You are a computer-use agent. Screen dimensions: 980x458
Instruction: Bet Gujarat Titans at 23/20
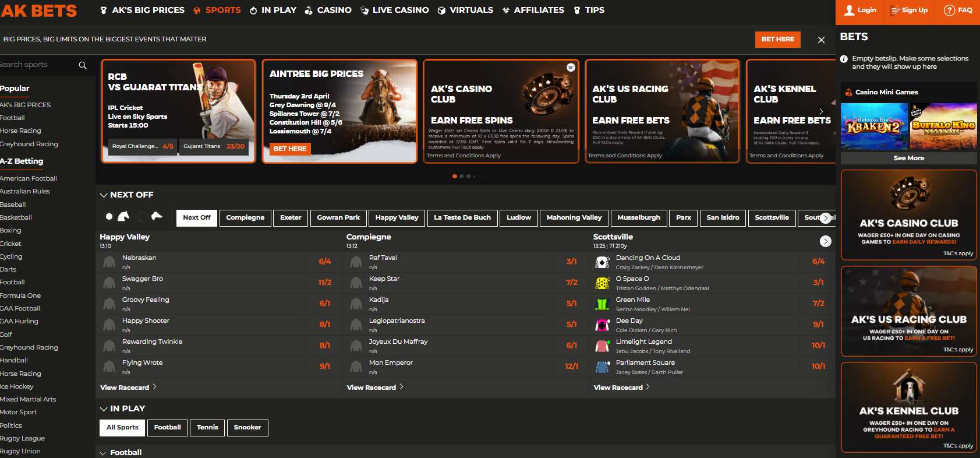click(x=214, y=147)
